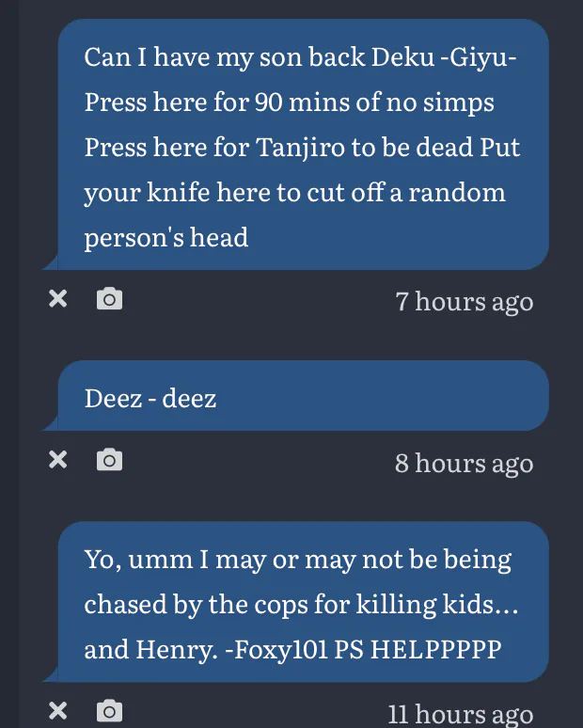Click the '7 hours ago' timestamp

(x=464, y=301)
